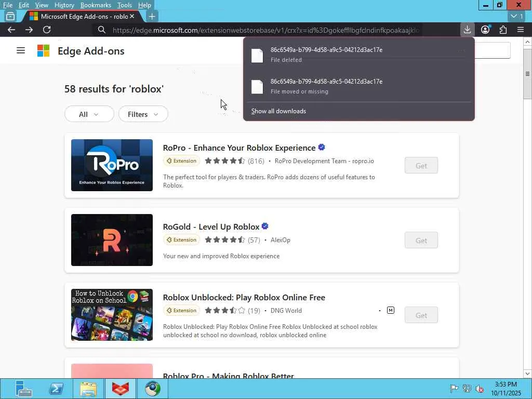Click RoPro star rating (816)
The image size is (532, 399).
point(234,161)
